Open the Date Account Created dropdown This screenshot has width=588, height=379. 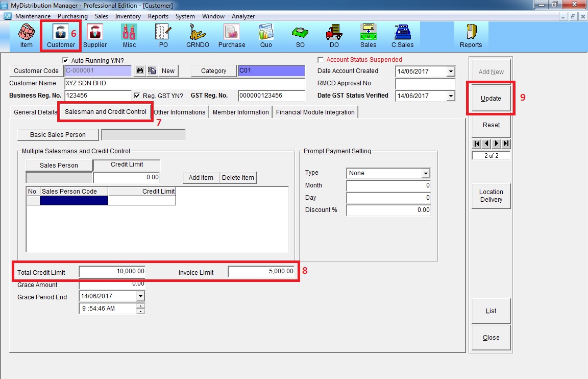[450, 72]
